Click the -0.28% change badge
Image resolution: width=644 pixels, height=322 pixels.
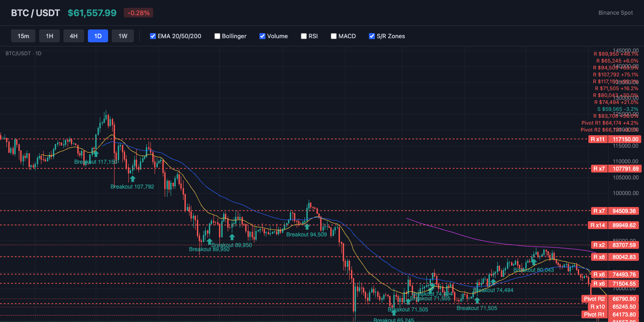pyautogui.click(x=138, y=13)
